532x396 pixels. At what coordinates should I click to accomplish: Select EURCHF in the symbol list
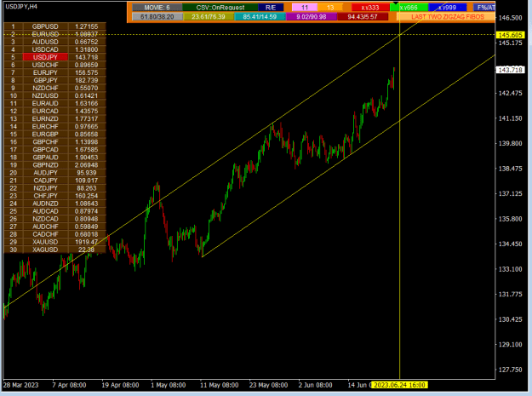45,127
